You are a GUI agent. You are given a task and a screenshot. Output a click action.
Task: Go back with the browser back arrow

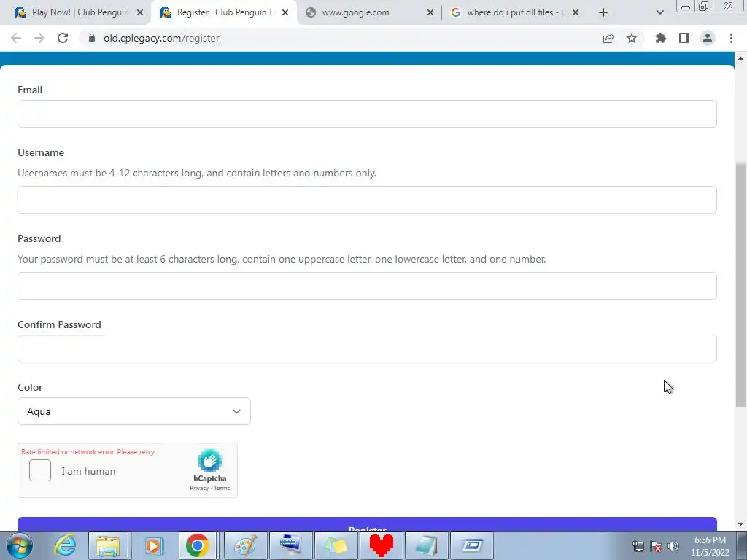(x=16, y=38)
